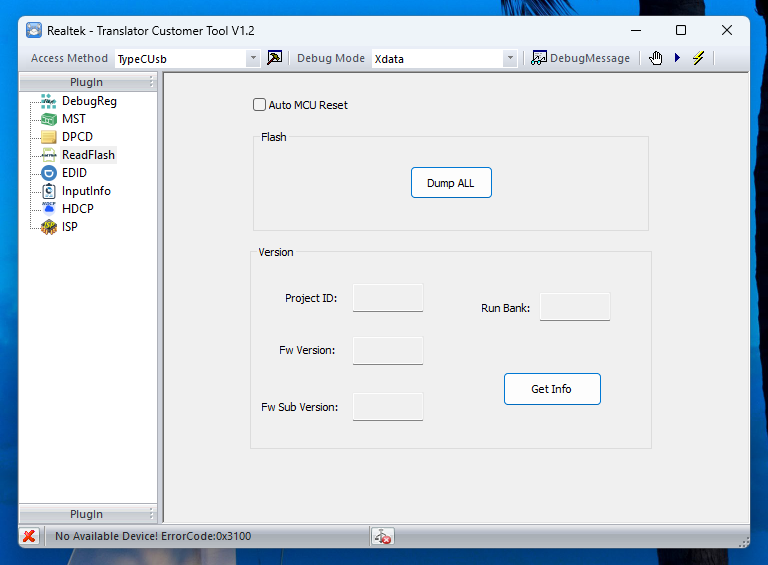Viewport: 768px width, 565px height.
Task: Close the Translator Customer Tool window
Action: (x=727, y=30)
